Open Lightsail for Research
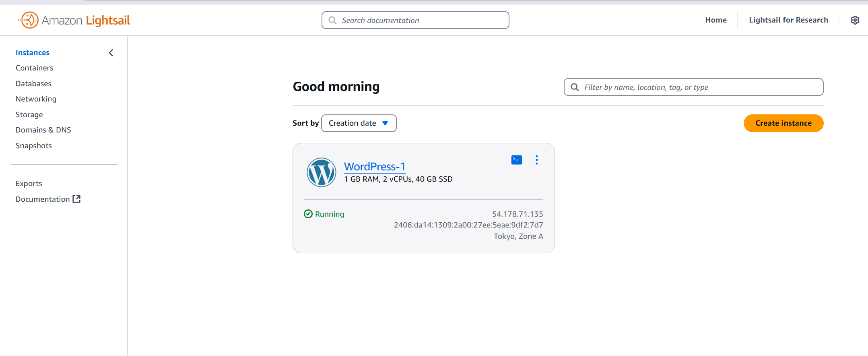This screenshot has width=868, height=356. [788, 20]
